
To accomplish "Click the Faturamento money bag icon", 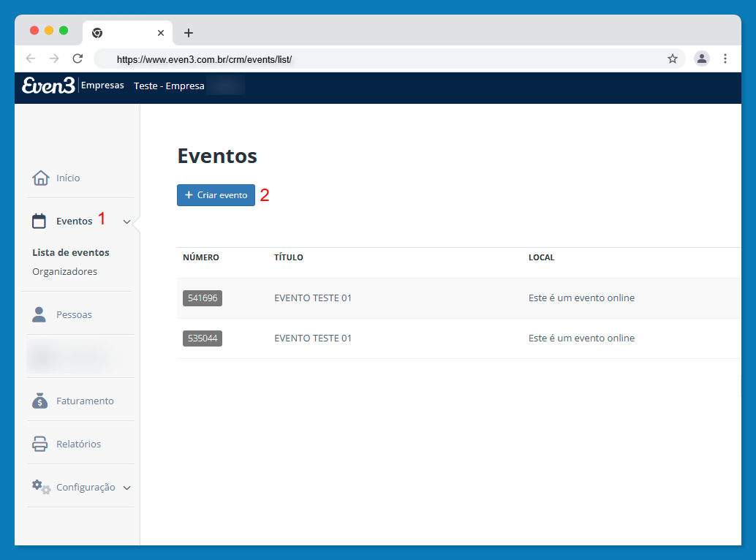I will pos(40,401).
